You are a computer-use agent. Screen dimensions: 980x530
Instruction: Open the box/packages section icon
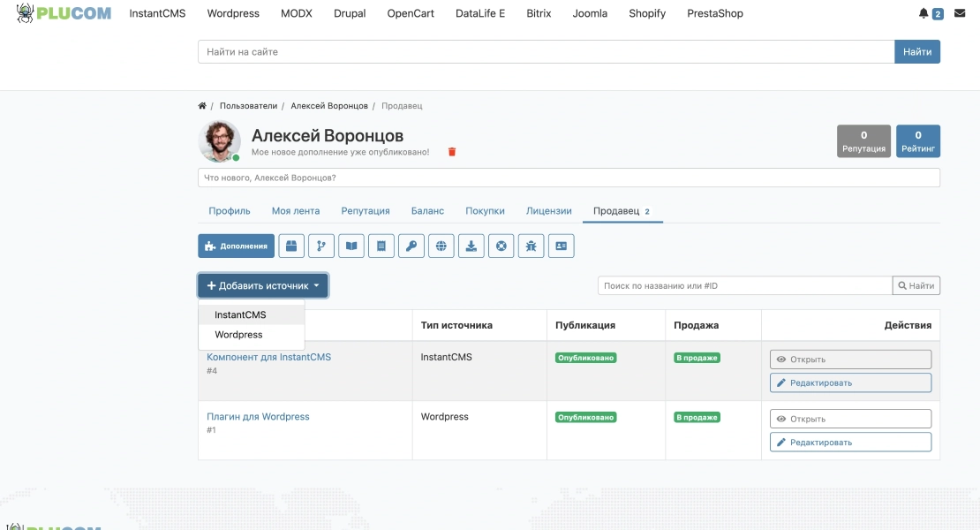(291, 246)
